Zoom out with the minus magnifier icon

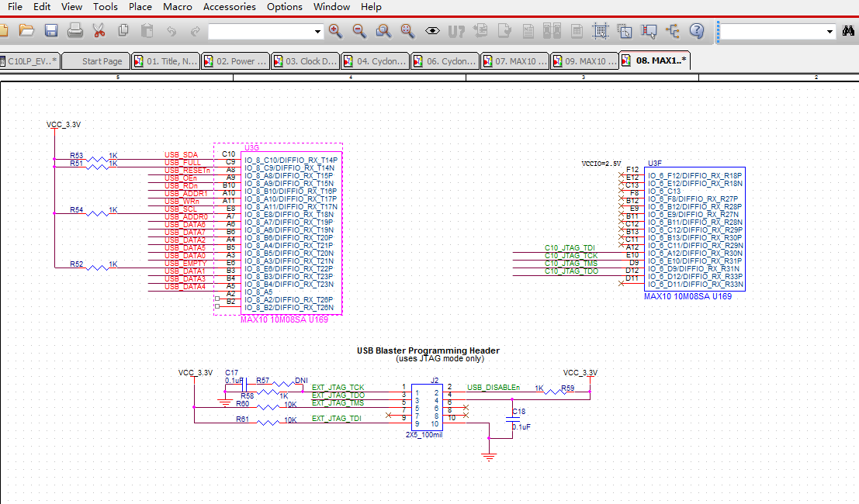pos(359,31)
